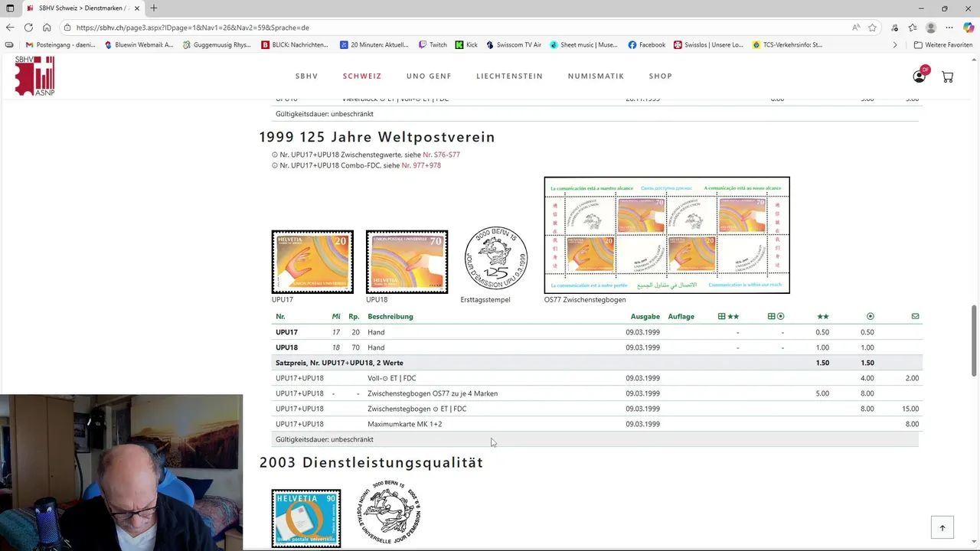The width and height of the screenshot is (980, 551).
Task: Click the 15.00 FDC price value
Action: 910,409
